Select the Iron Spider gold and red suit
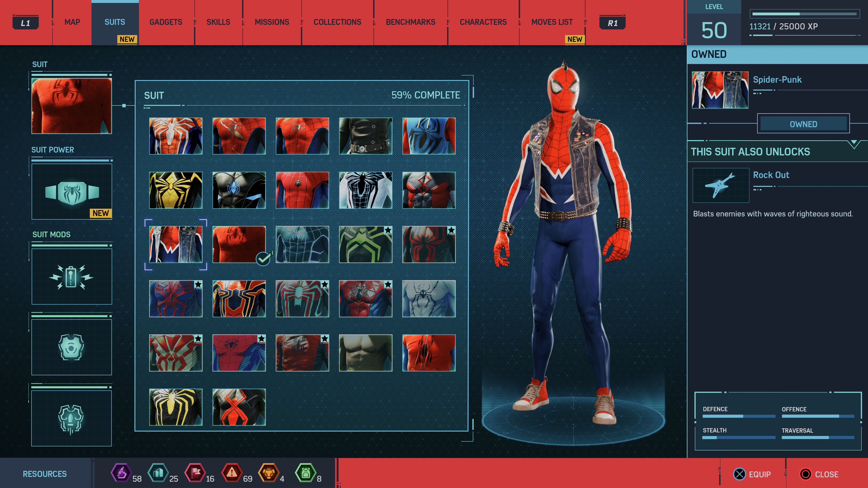The width and height of the screenshot is (868, 488). tap(239, 299)
